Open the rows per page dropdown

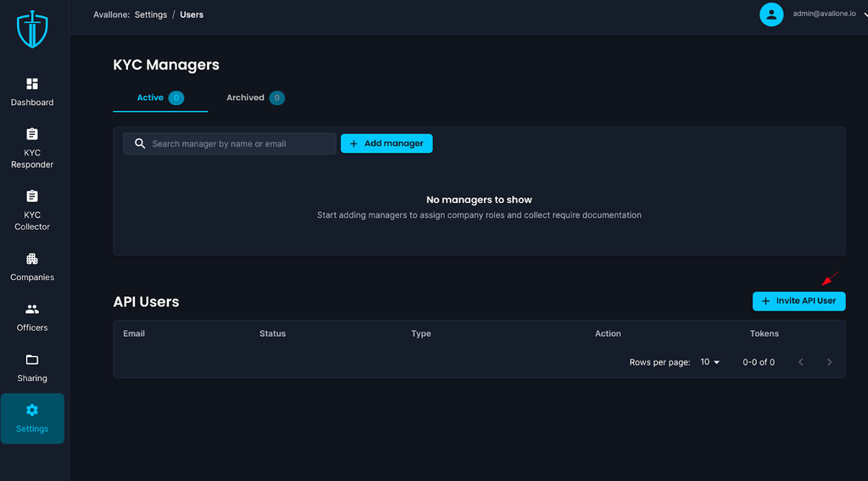point(710,362)
